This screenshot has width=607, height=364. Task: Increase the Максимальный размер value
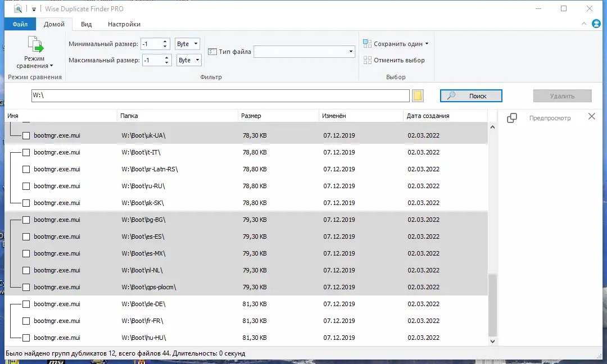point(167,57)
